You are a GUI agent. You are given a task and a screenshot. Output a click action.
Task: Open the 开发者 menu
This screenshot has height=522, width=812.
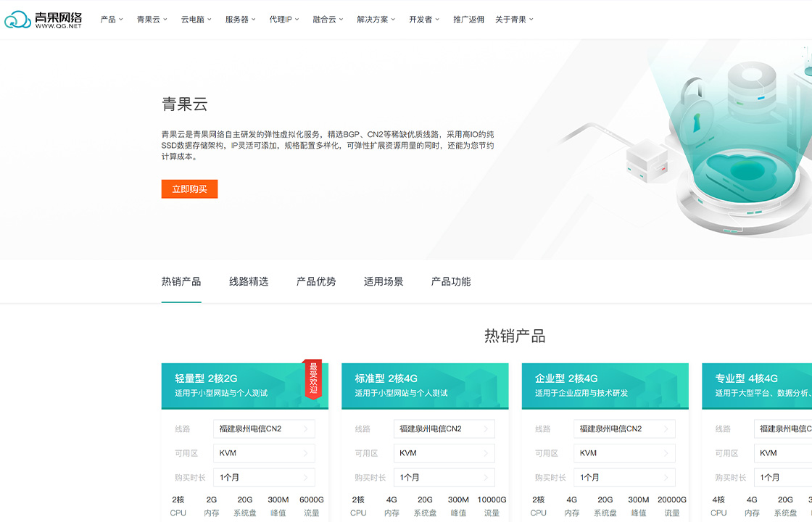[424, 20]
